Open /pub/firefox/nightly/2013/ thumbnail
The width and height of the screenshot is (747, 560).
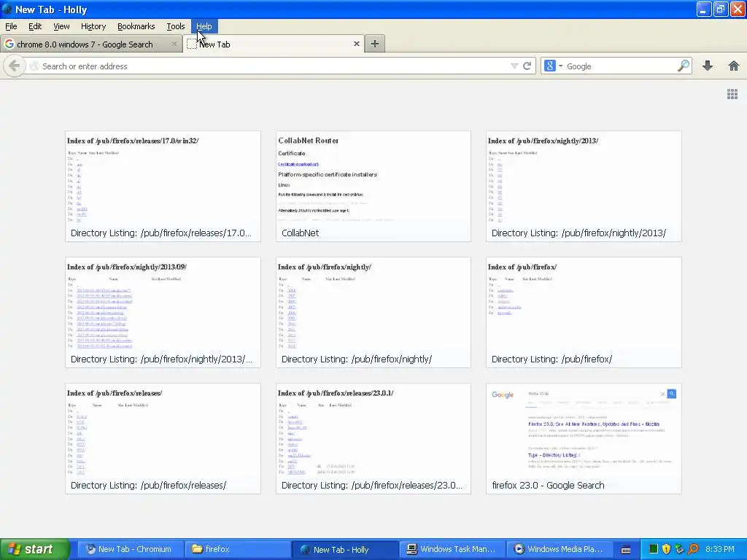[x=584, y=186]
